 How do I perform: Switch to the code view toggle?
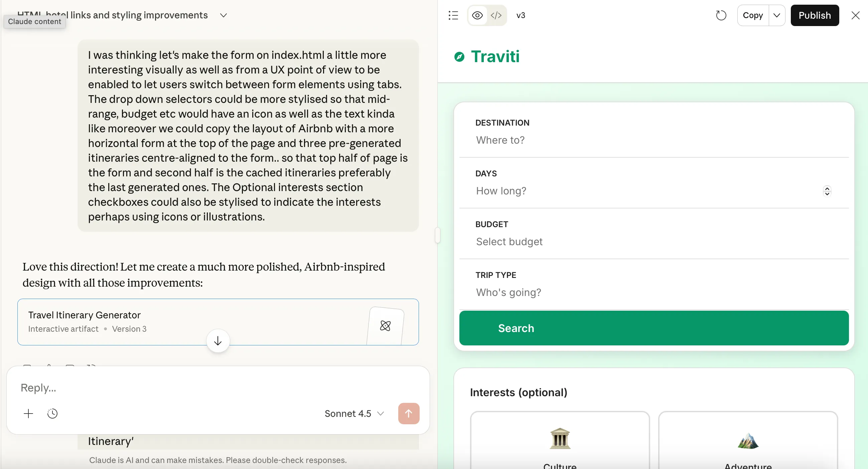496,15
